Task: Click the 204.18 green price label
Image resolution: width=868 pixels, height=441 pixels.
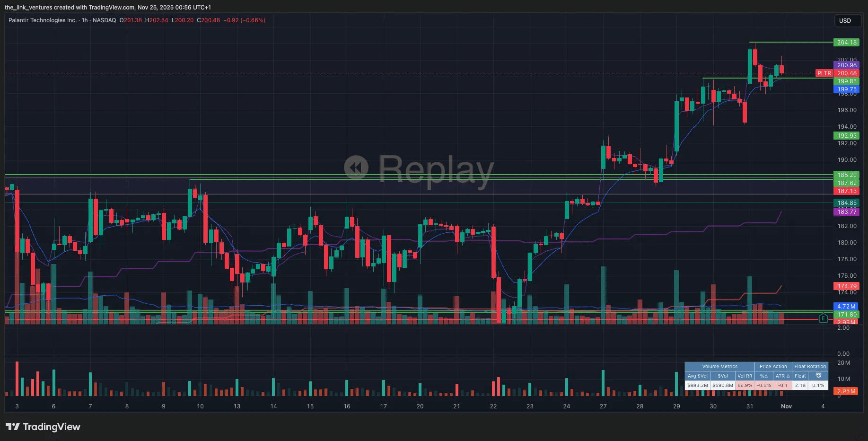Action: tap(846, 42)
